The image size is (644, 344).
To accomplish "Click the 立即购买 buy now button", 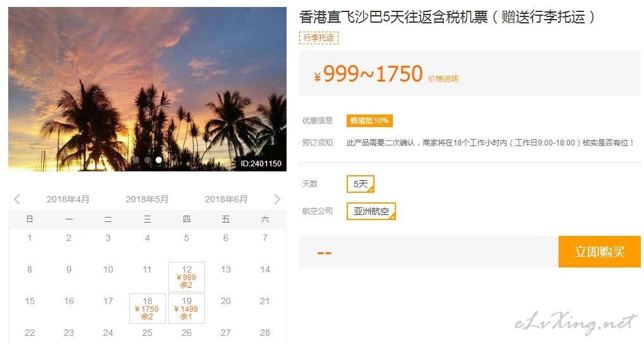I will [x=600, y=252].
